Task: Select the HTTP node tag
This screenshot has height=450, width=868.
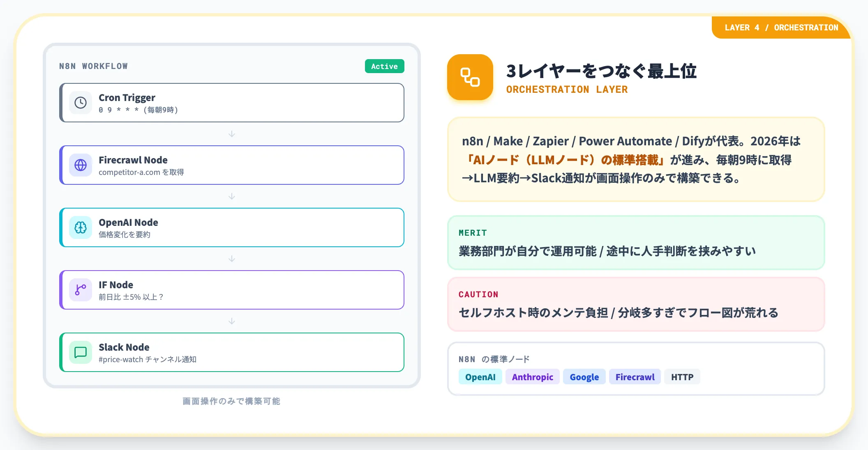Action: [x=682, y=377]
